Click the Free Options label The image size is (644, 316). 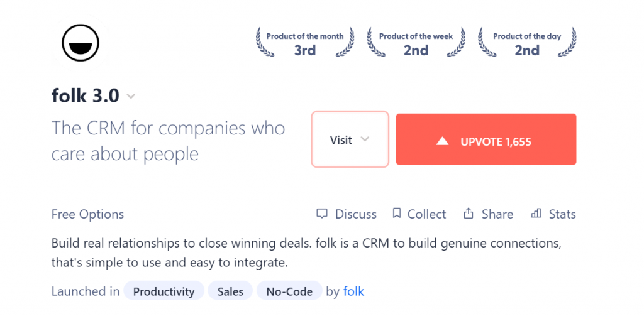point(87,214)
